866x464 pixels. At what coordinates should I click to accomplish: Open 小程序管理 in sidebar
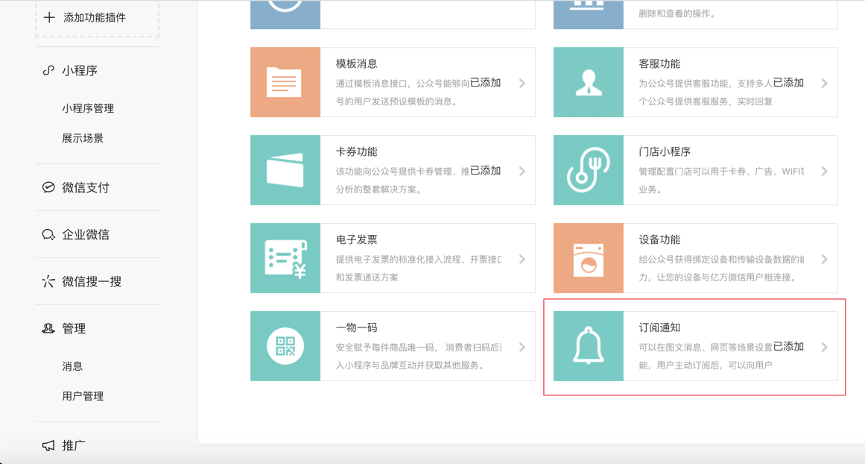tap(88, 108)
